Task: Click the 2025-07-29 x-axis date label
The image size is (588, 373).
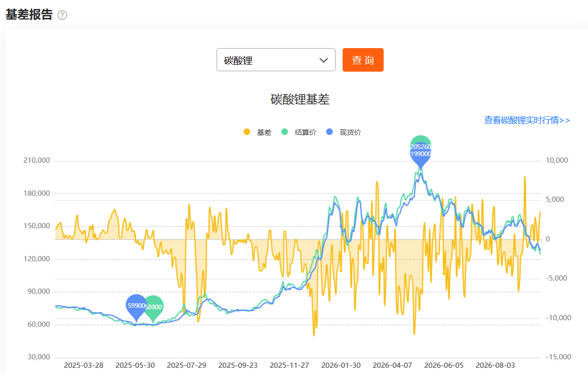Action: tap(186, 365)
